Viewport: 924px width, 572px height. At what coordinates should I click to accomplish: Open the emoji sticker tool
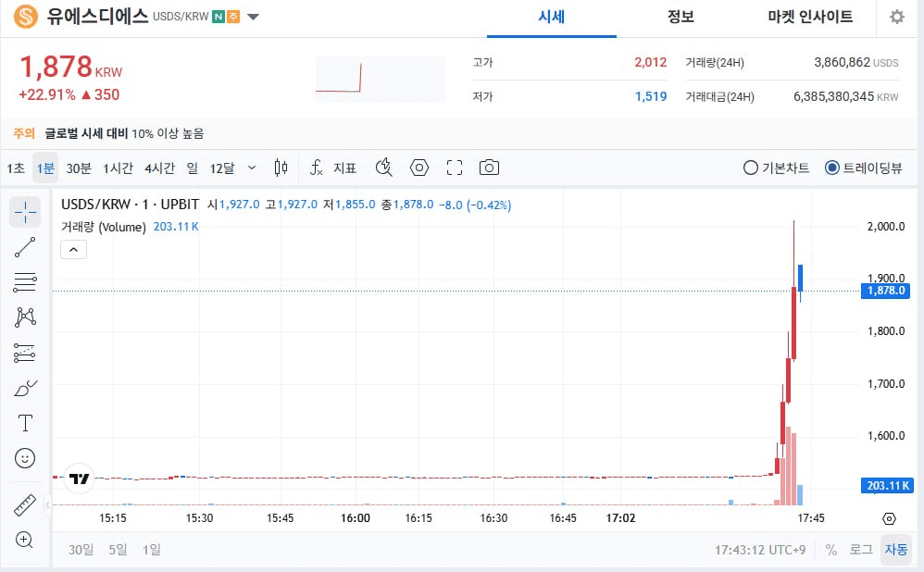point(25,458)
